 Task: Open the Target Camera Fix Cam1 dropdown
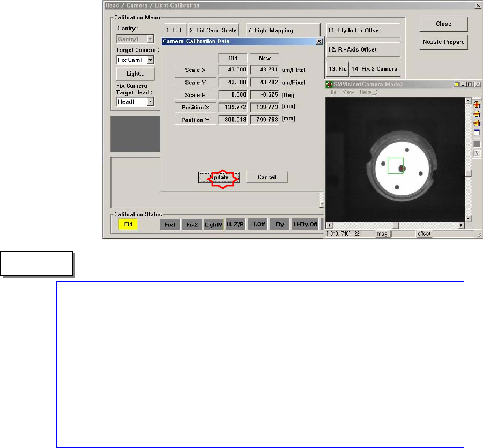[150, 60]
